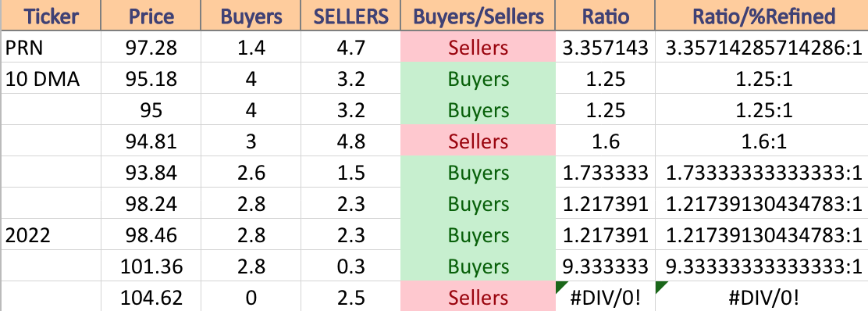Viewport: 868px width, 311px height.
Task: Click the SELLERS column header
Action: point(350,15)
